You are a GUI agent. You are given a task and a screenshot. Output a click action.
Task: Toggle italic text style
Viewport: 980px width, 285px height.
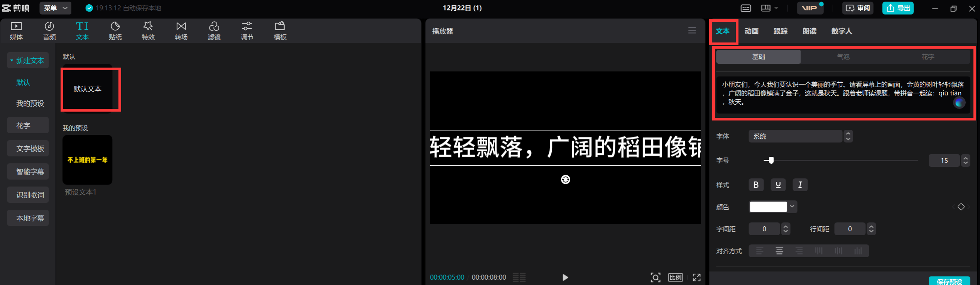pyautogui.click(x=800, y=185)
